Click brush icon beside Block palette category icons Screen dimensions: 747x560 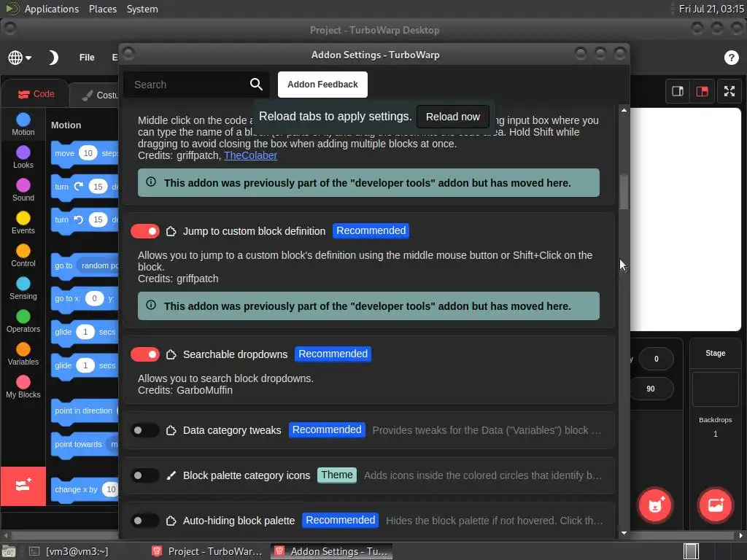tap(171, 475)
